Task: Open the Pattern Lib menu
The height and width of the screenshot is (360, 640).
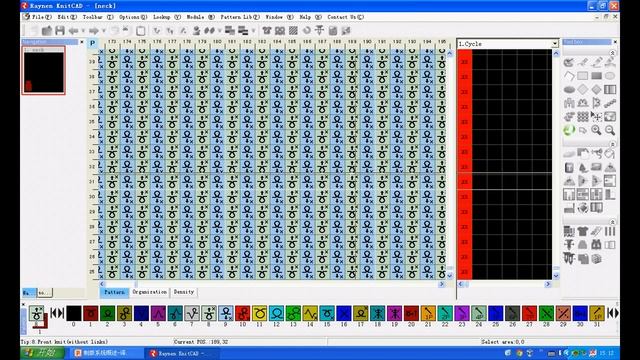Action: pos(240,17)
